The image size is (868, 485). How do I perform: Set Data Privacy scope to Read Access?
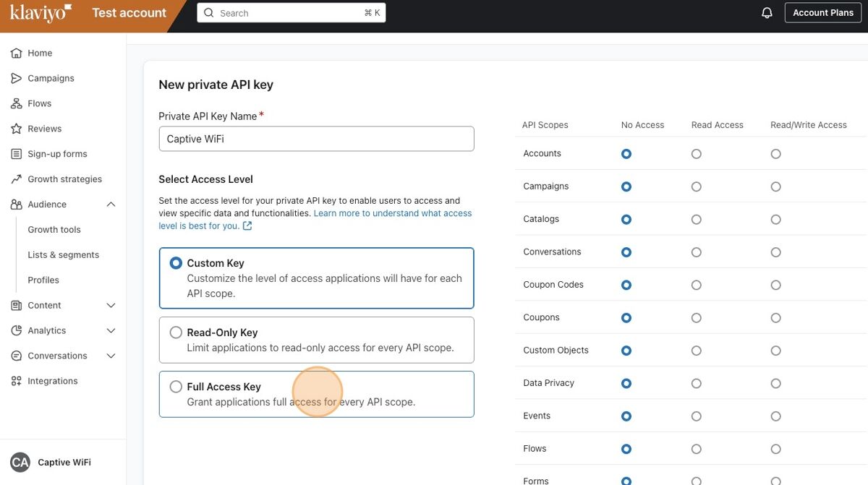point(697,383)
